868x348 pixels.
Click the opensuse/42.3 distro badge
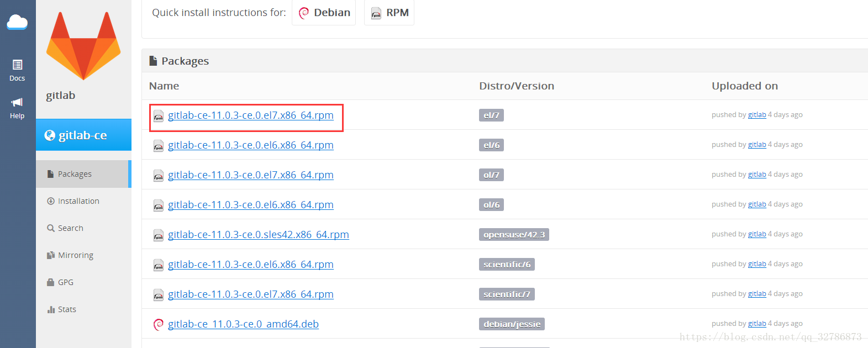coord(514,234)
